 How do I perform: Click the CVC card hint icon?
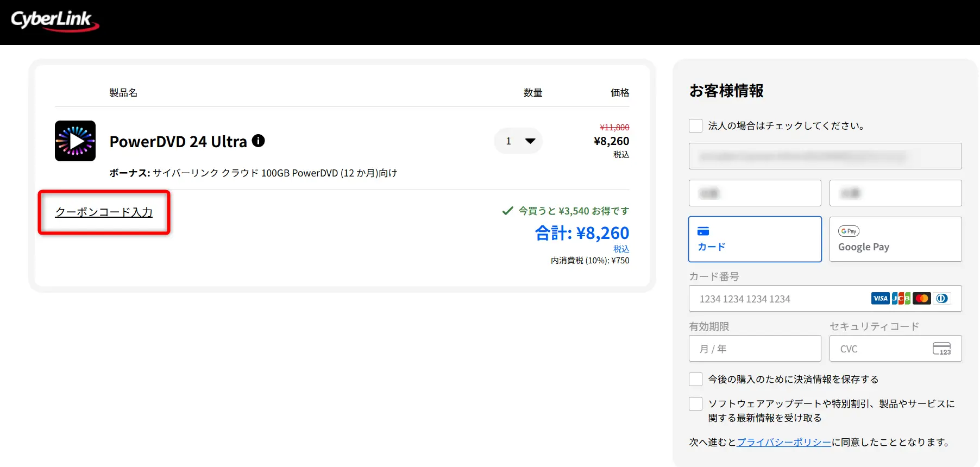(x=942, y=349)
